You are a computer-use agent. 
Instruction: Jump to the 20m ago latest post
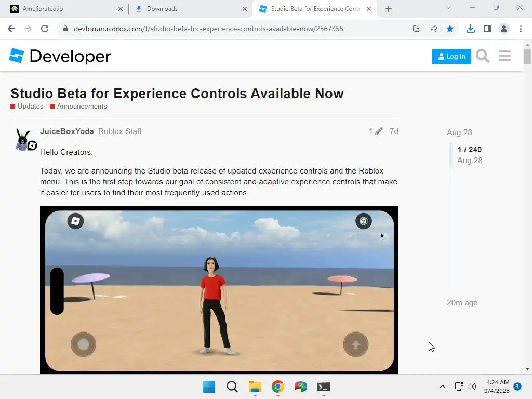[x=462, y=303]
